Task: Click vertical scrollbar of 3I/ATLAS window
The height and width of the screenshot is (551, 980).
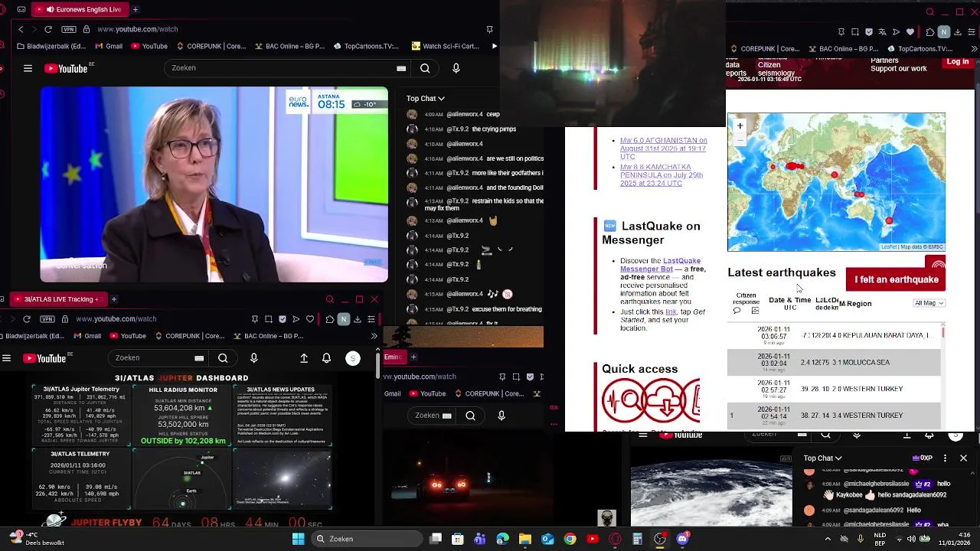Action: point(377,364)
